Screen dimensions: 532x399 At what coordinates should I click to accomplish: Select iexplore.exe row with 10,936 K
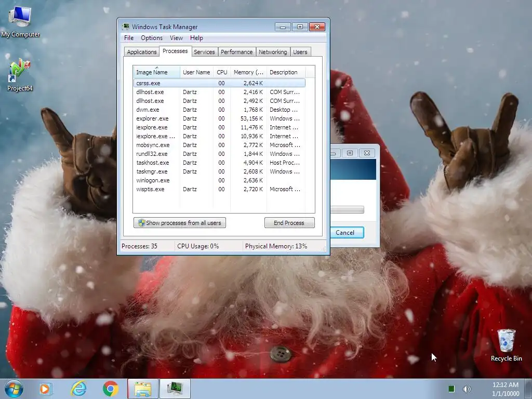click(x=219, y=136)
